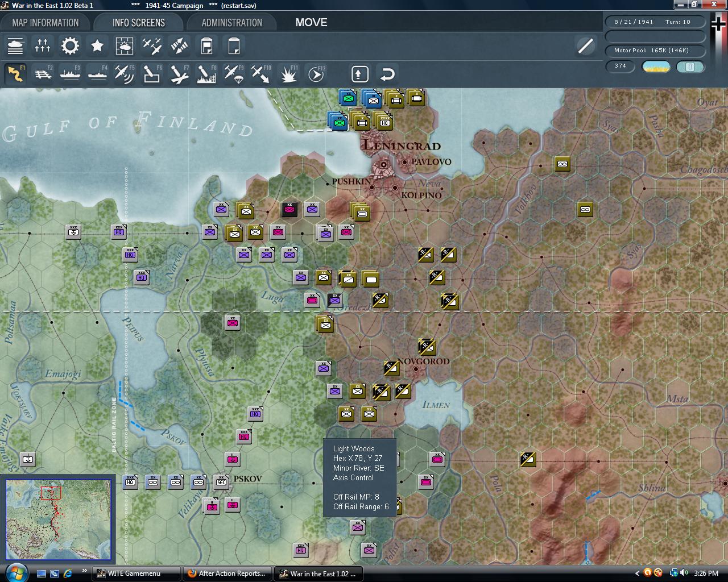The width and height of the screenshot is (728, 582).
Task: Select the SEC unit near Pskov
Action: pyautogui.click(x=221, y=482)
